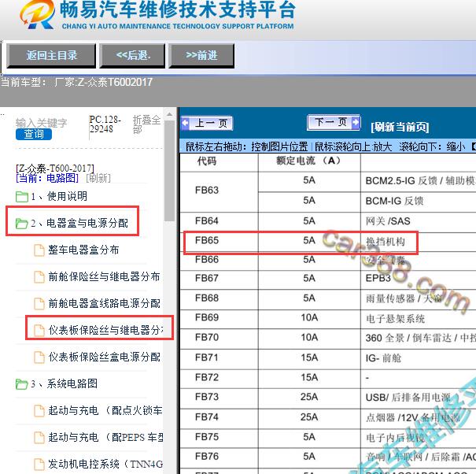476x474 pixels.
Task: Open 仪表板保险丝与继电器分布 page
Action: pyautogui.click(x=105, y=330)
